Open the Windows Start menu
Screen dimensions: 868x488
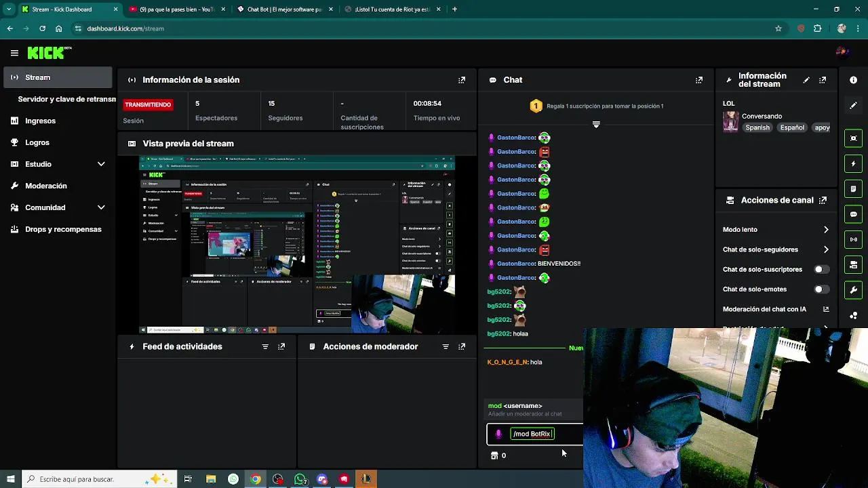[10, 479]
